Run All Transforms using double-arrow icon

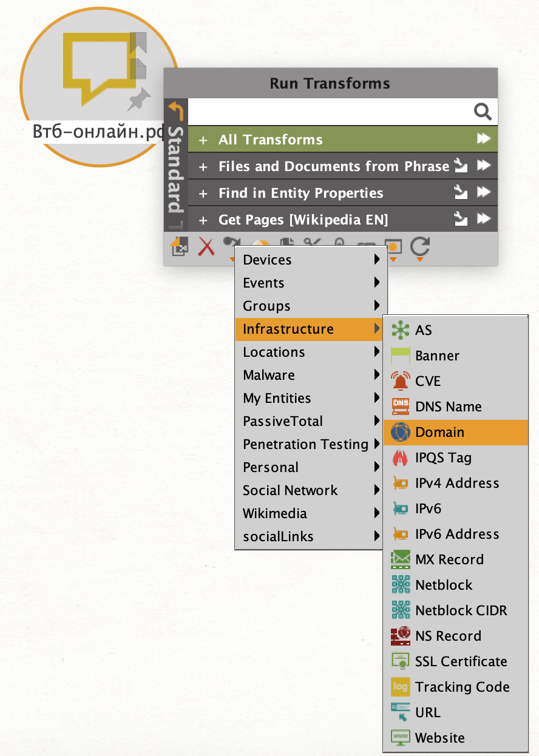(x=483, y=139)
